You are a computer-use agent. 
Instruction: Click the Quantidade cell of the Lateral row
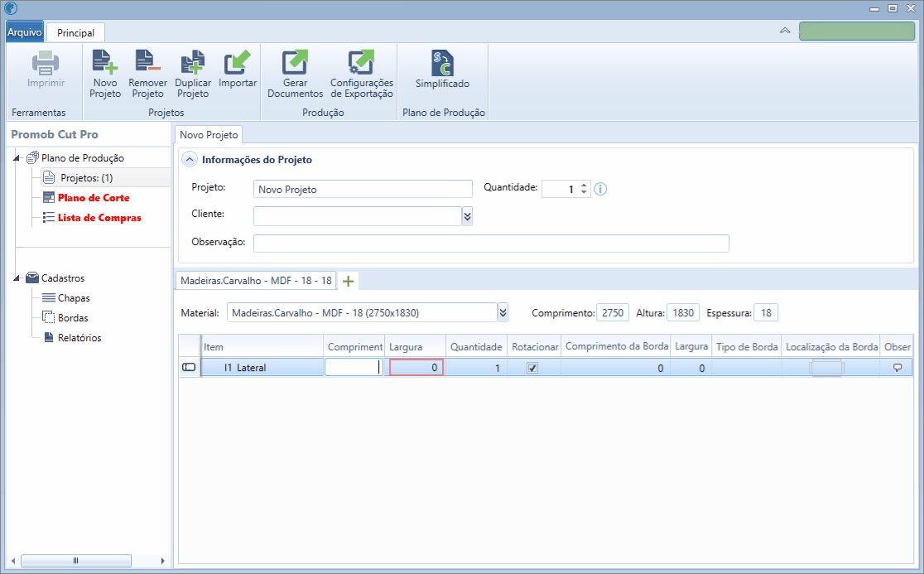[476, 368]
